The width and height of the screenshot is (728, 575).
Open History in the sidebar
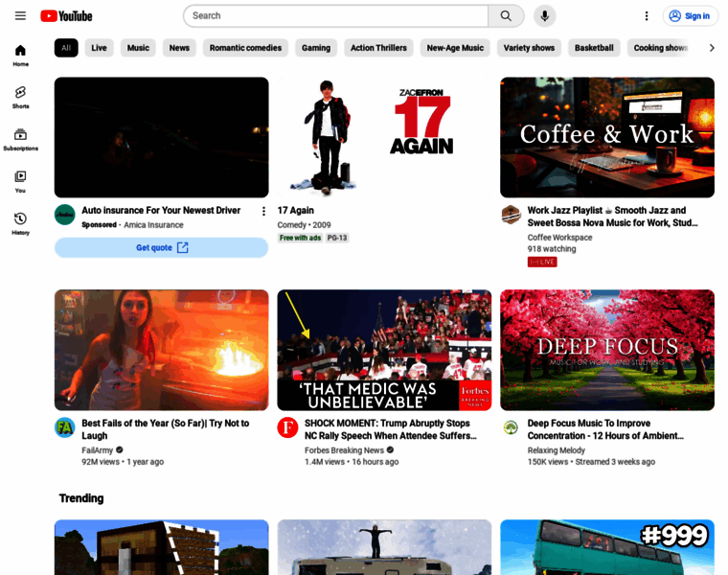20,223
